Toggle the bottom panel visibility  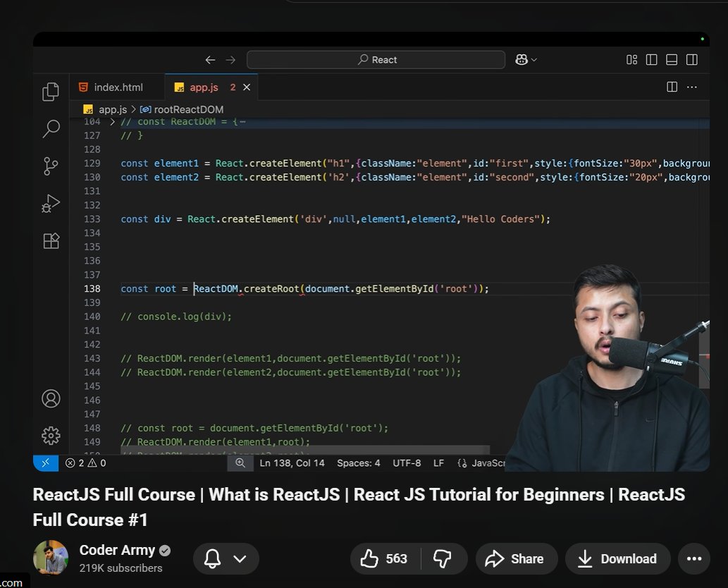(x=672, y=59)
